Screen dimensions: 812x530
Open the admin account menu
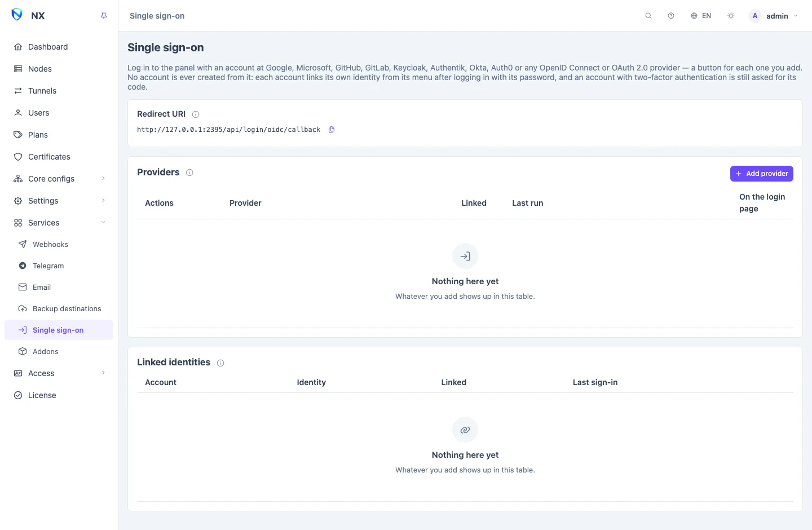click(x=774, y=16)
